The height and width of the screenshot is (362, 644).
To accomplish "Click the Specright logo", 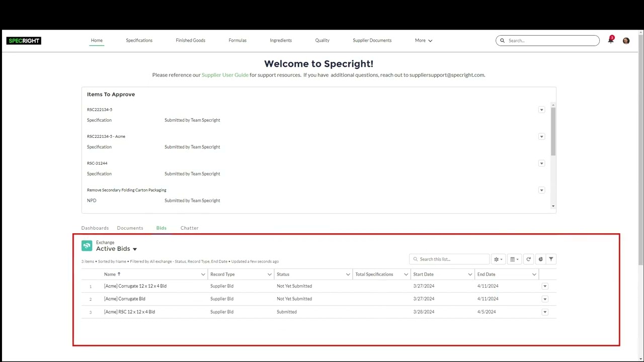I will 24,41.
